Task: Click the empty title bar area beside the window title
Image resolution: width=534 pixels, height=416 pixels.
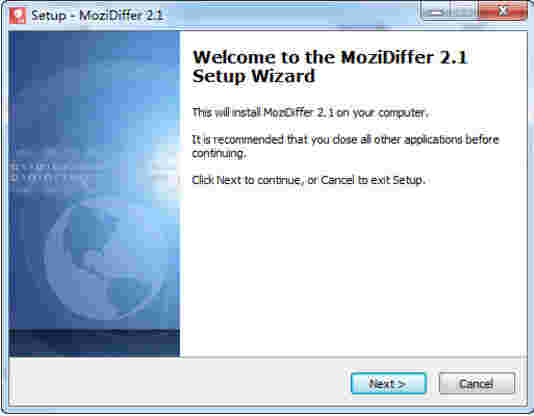Action: click(289, 16)
